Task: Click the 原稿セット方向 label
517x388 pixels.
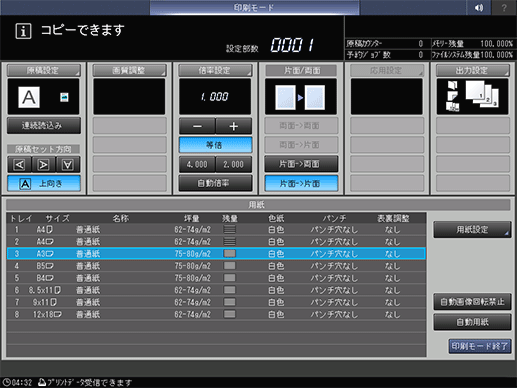Action: [43, 149]
